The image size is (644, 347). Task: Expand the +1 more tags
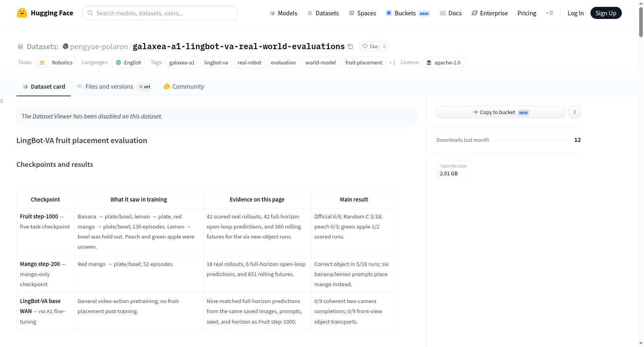point(392,62)
